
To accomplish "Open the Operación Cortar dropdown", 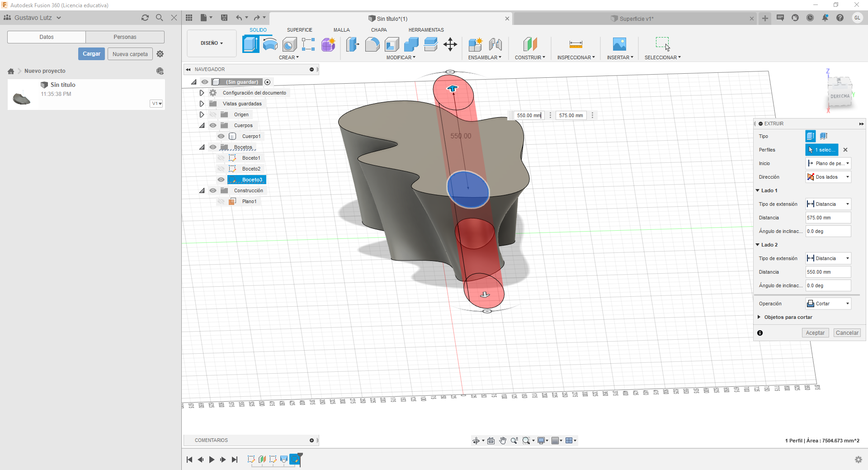I will tap(828, 304).
